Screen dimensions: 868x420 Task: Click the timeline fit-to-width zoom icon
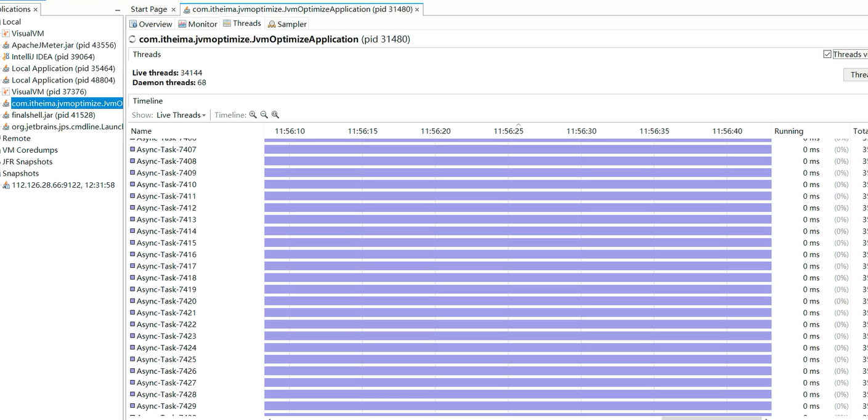275,115
